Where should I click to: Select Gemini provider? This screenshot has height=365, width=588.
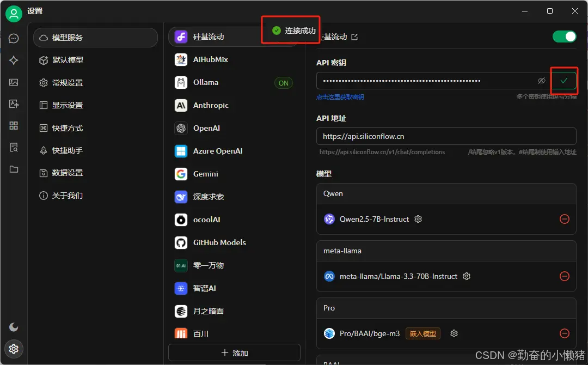click(234, 174)
